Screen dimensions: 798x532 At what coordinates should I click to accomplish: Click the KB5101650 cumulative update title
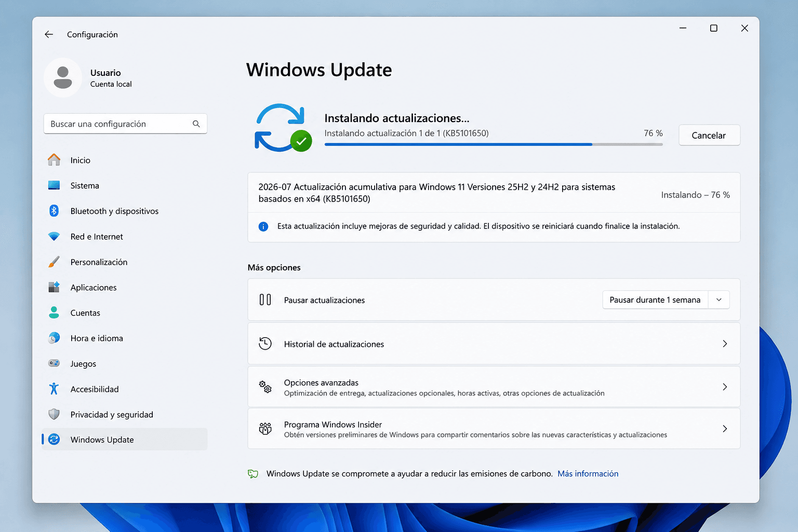pyautogui.click(x=437, y=193)
